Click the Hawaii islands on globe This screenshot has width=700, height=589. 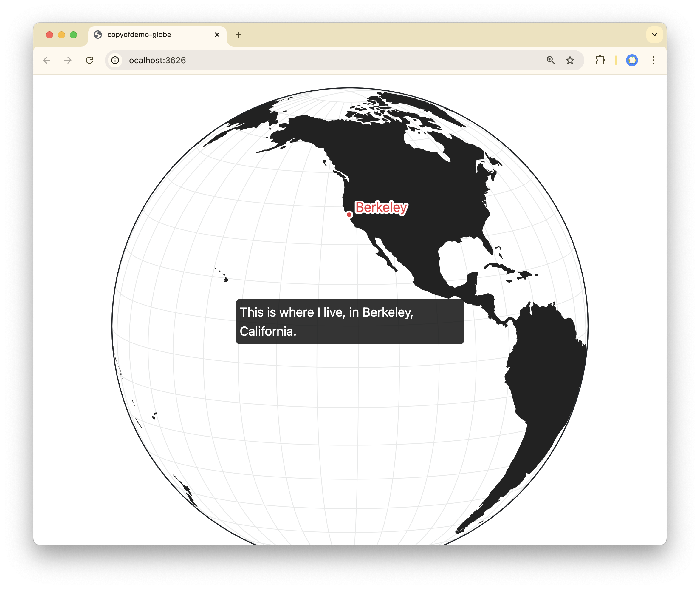point(226,280)
